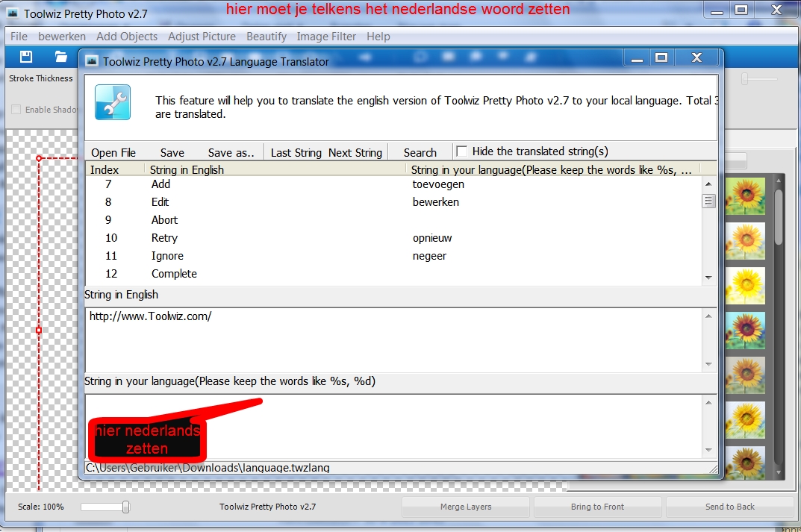Select the Retry row, index 10

[393, 238]
